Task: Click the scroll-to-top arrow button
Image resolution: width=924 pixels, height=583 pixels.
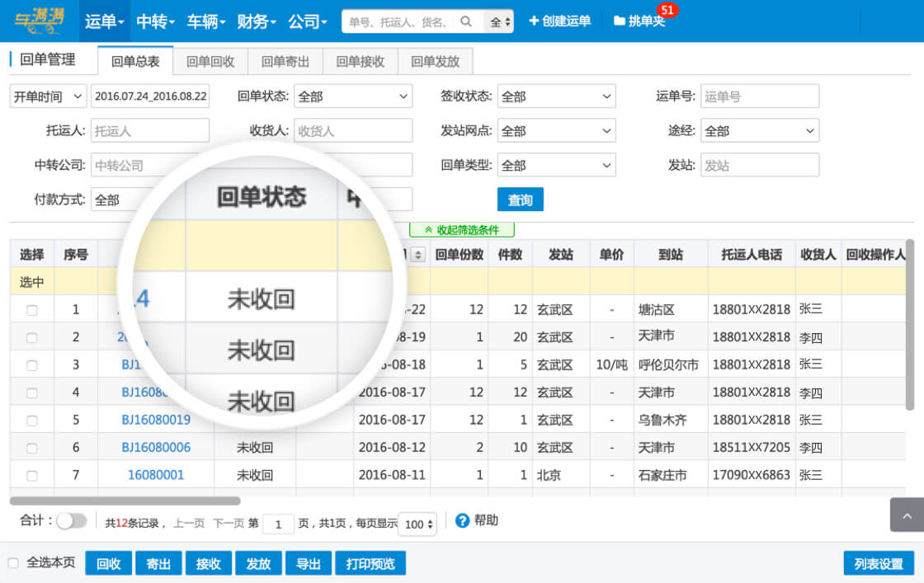Action: tap(907, 515)
